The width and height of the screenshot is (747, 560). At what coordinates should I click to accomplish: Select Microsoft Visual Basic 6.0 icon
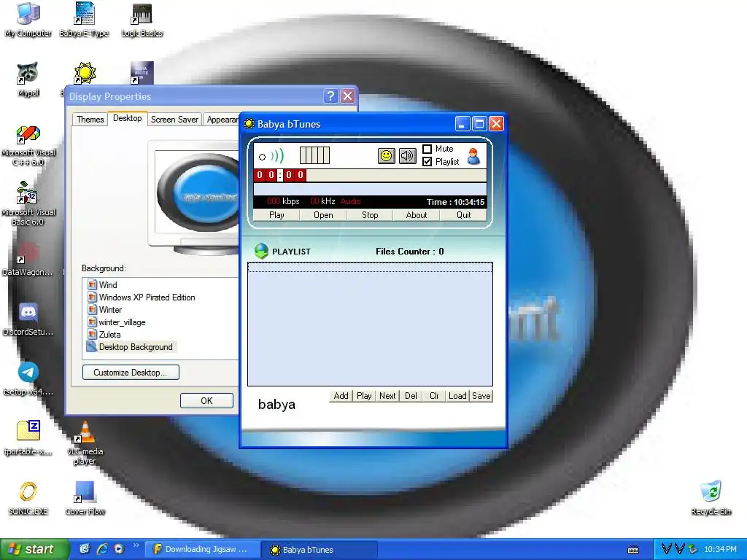point(28,203)
